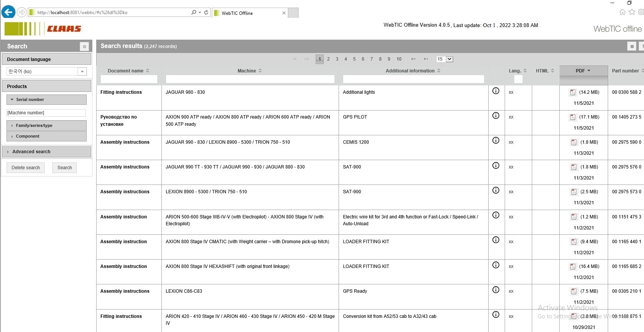Show info for GPS PILOT row
Image resolution: width=644 pixels, height=332 pixels.
click(496, 115)
